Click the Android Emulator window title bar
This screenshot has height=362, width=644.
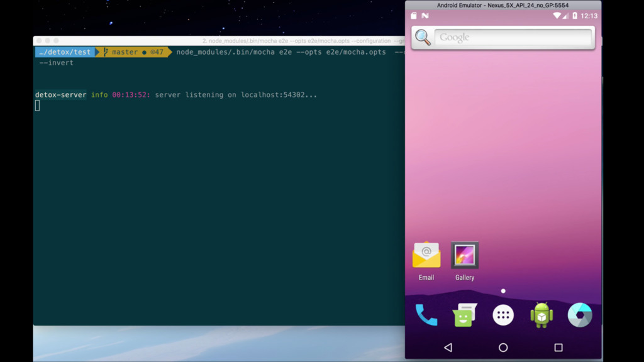(x=502, y=5)
